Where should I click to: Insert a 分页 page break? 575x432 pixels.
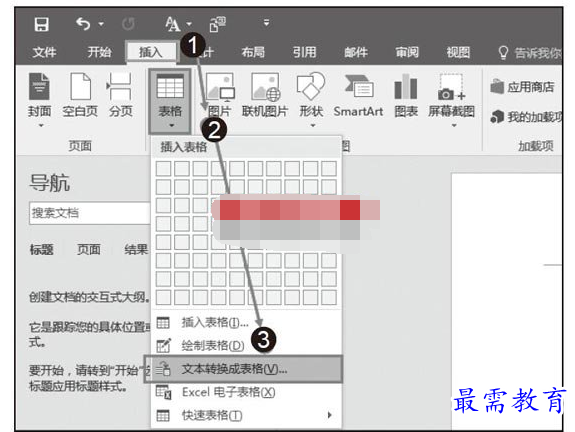click(x=120, y=95)
